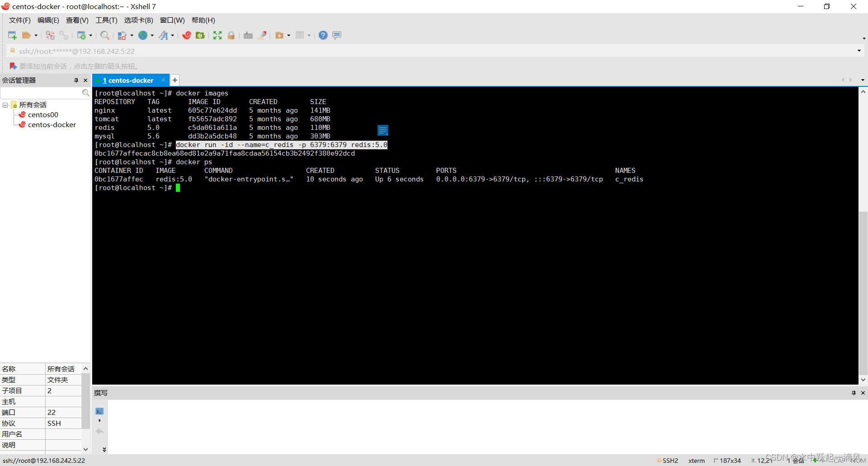Screen dimensions: 868x466
Task: Pin the 撰写 compose pane
Action: pos(854,393)
